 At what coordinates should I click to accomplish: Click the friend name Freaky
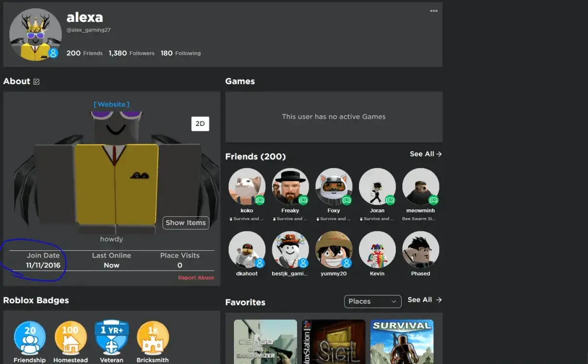tap(290, 211)
